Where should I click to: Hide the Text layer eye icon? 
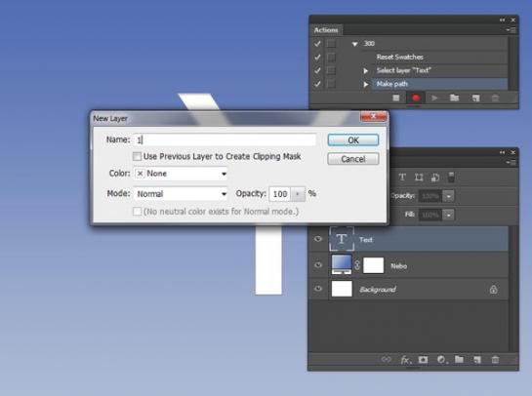click(x=318, y=239)
